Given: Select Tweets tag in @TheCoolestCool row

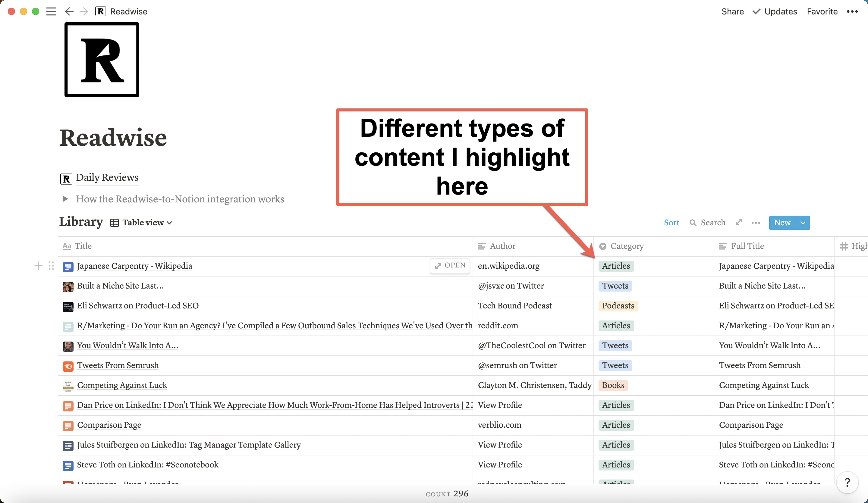Looking at the screenshot, I should click(x=615, y=345).
